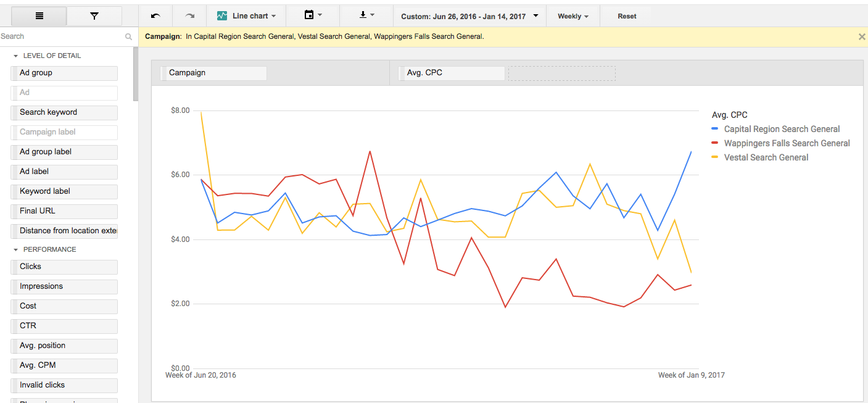Open the Weekly granularity dropdown

click(x=572, y=16)
